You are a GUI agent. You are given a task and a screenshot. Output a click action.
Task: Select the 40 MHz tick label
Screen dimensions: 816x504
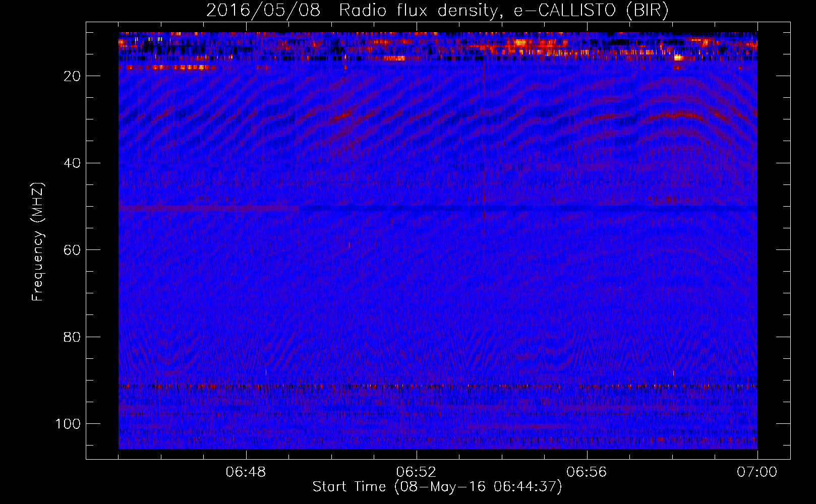pos(72,163)
